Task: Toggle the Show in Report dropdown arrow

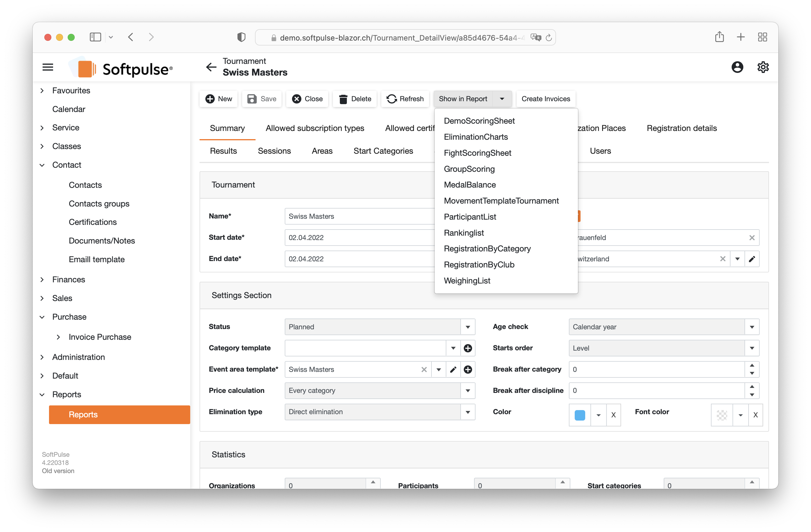Action: click(x=502, y=99)
